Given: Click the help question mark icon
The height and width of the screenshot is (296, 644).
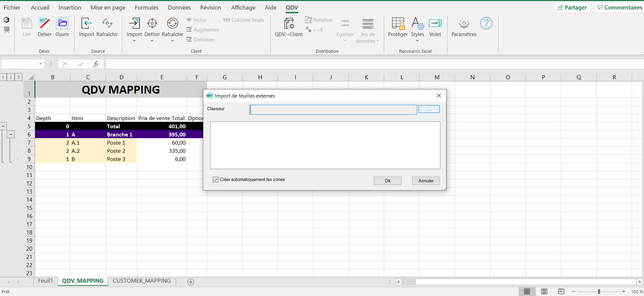Looking at the screenshot, I should coord(486,23).
